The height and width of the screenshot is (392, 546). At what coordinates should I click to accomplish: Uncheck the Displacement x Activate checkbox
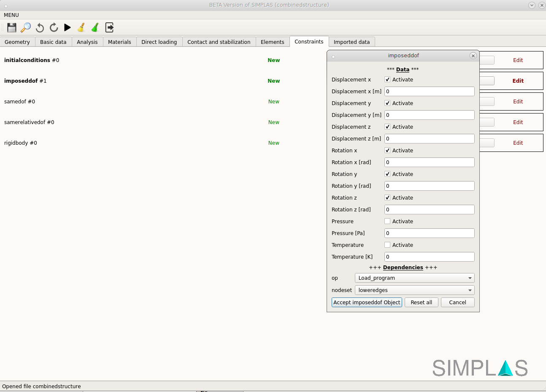click(387, 80)
